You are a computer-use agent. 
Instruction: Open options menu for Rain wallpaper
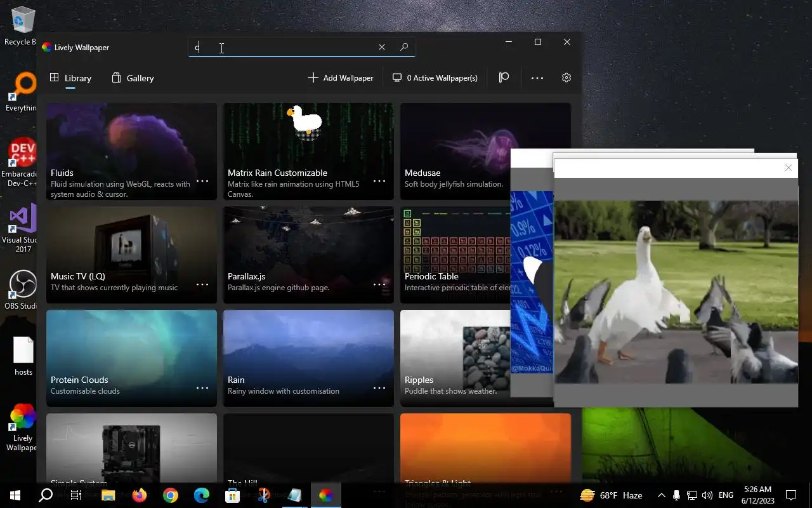pyautogui.click(x=379, y=388)
